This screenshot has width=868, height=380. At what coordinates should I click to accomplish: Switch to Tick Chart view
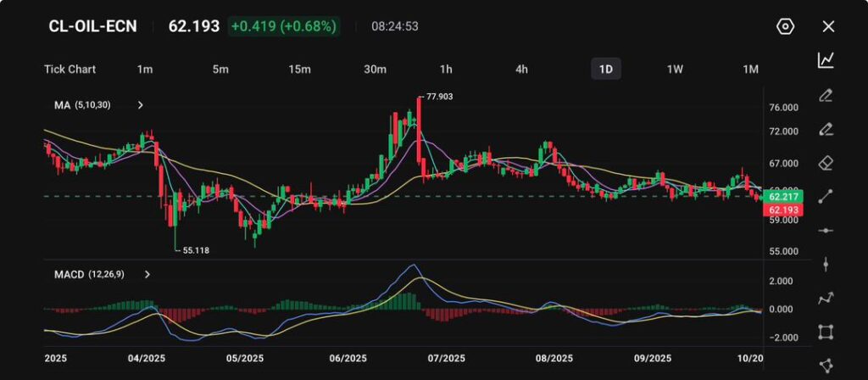click(x=70, y=69)
